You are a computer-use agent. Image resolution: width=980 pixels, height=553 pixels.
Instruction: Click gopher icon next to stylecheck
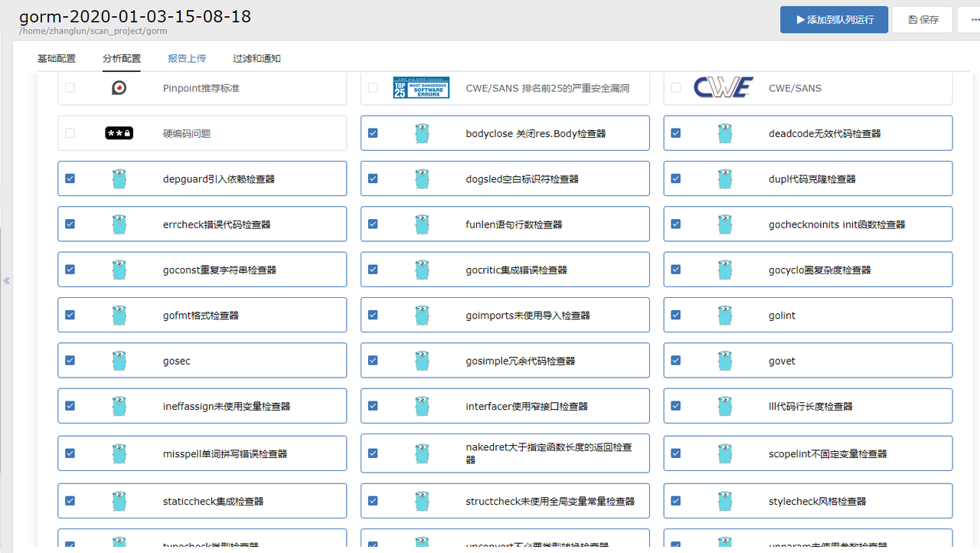coord(725,501)
